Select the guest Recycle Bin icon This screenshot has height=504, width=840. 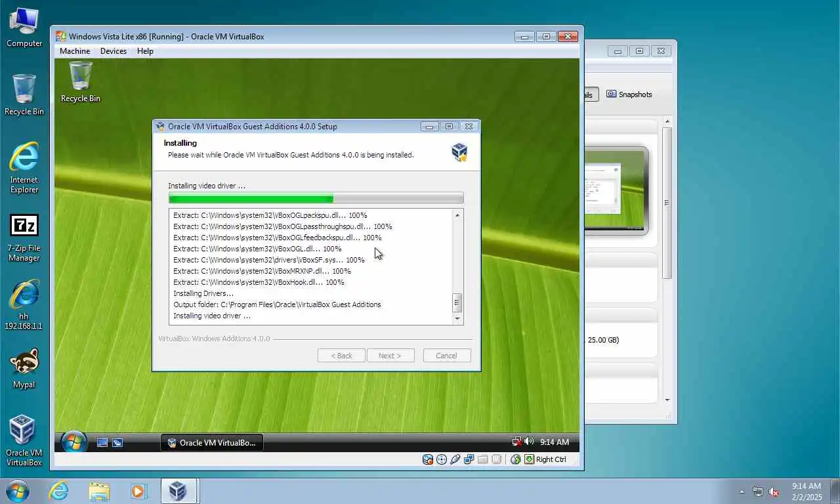pos(81,82)
